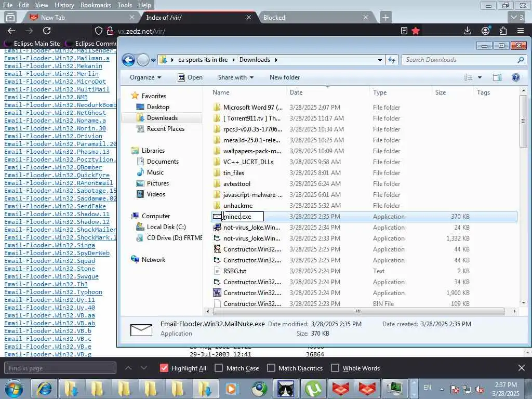The height and width of the screenshot is (399, 532).
Task: Toggle Highlight All checkbox
Action: point(164,368)
